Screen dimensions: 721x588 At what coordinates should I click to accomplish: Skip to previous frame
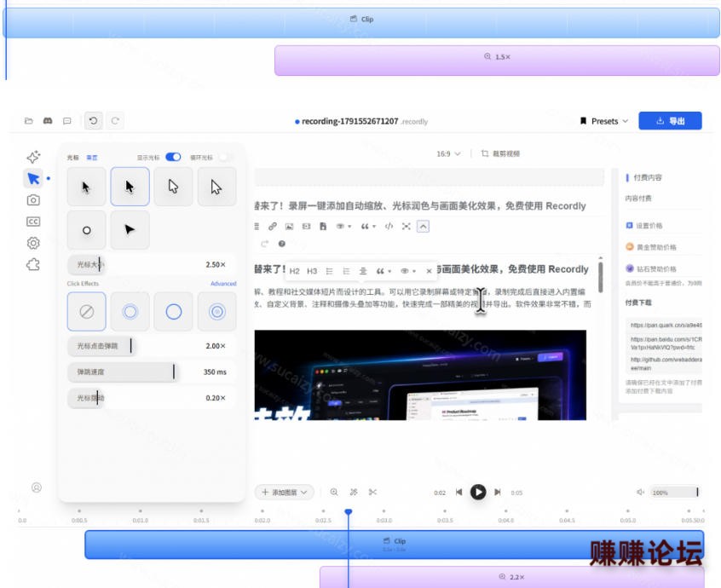(x=459, y=492)
